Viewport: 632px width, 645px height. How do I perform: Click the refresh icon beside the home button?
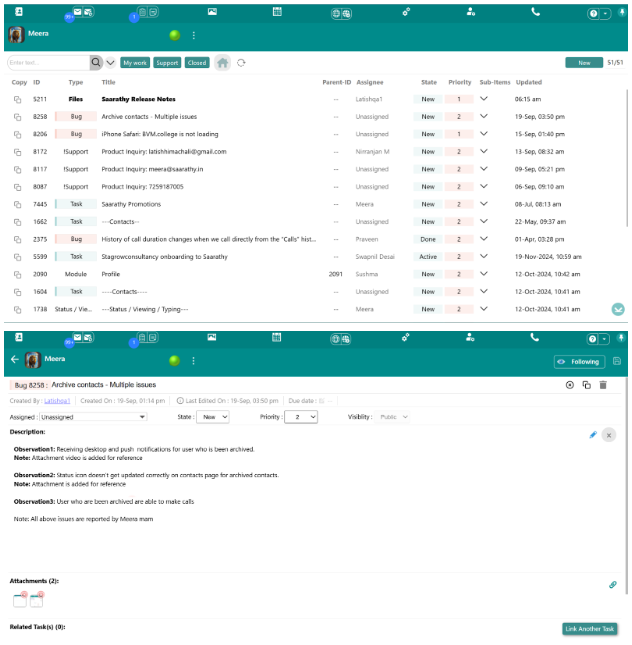pos(241,62)
